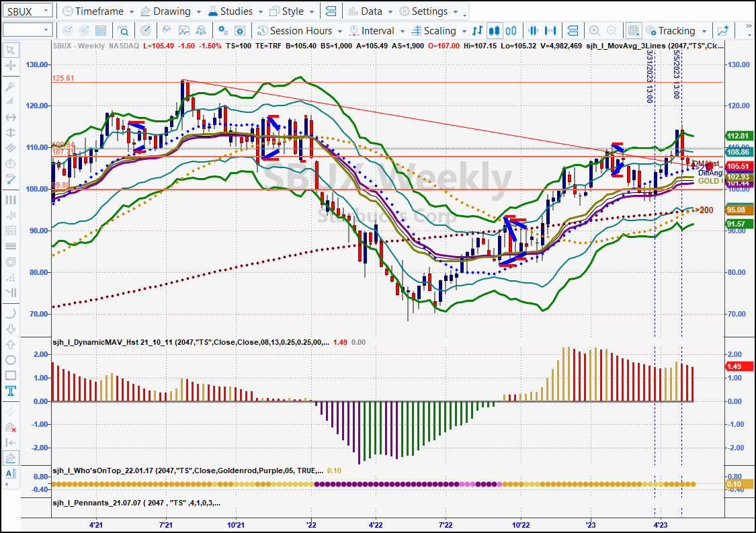Select the ellipse drawing tool
The height and width of the screenshot is (533, 756).
click(x=10, y=360)
